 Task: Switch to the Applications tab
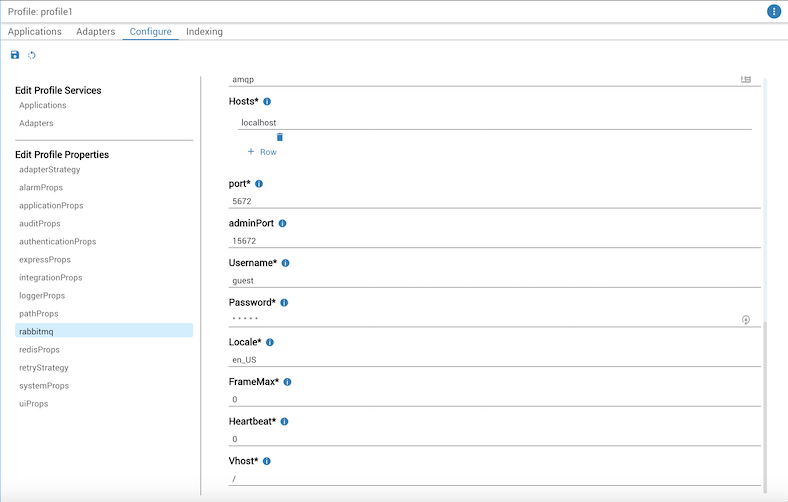tap(35, 32)
